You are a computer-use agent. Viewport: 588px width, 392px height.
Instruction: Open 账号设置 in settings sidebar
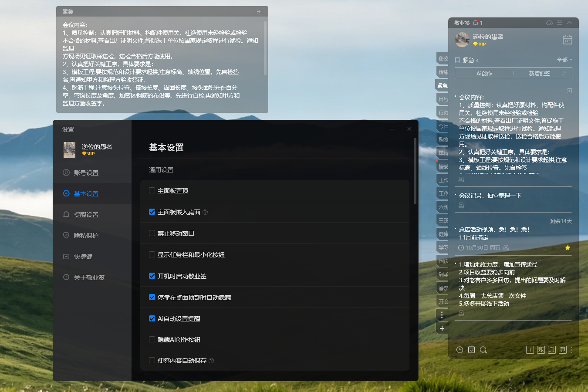(92, 173)
